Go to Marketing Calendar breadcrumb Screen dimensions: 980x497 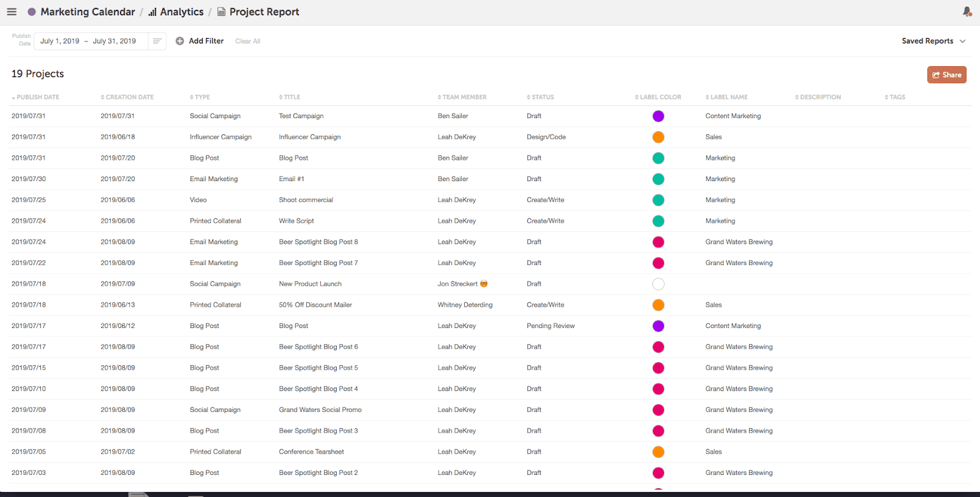click(x=88, y=12)
